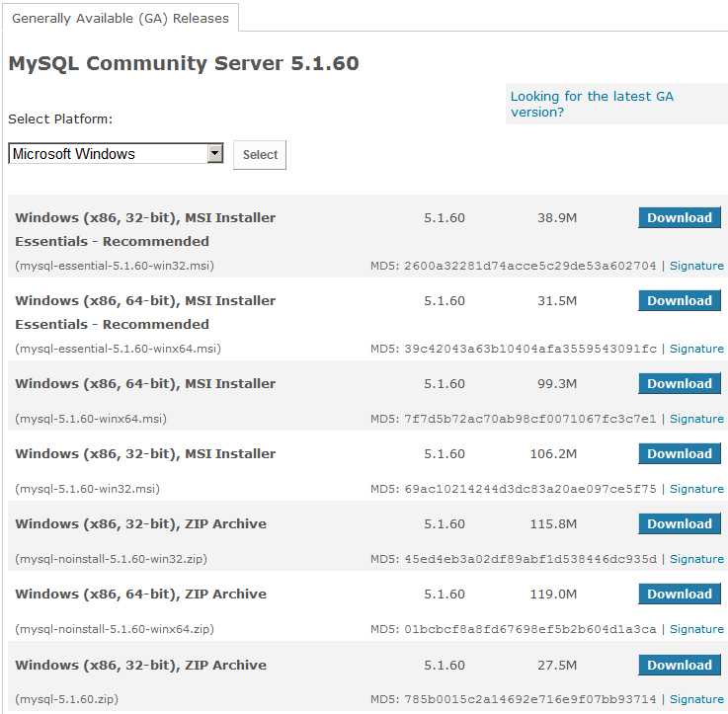Click 'Windows (x86, 64-bit), MSI Installer' title beside 99.3M
The image size is (728, 714).
point(145,384)
